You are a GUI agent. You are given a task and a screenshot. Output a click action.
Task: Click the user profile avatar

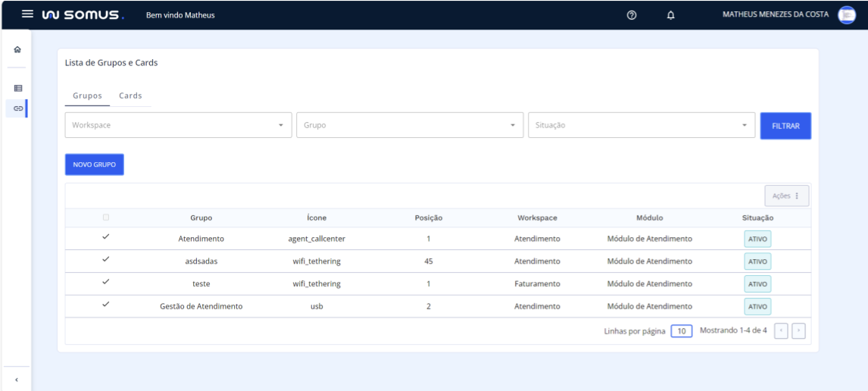click(x=846, y=15)
